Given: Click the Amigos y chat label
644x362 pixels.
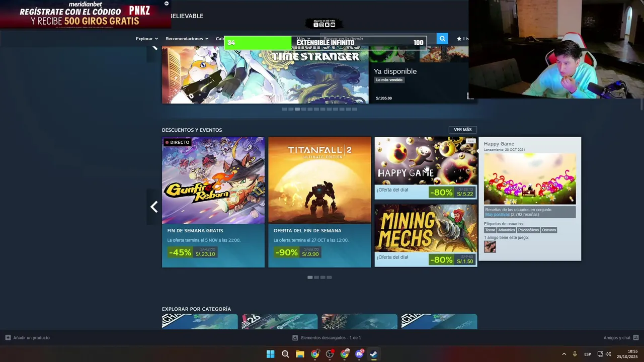Looking at the screenshot, I should (x=617, y=338).
